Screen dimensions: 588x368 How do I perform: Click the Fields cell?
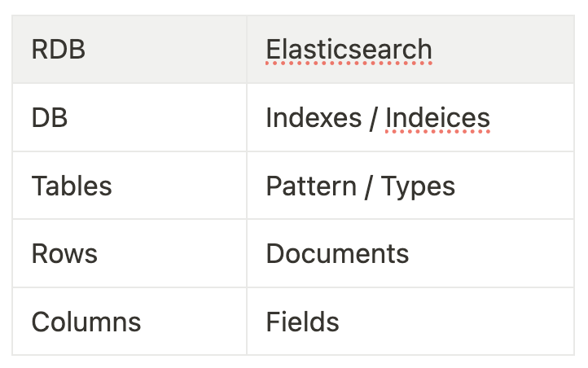tap(302, 322)
